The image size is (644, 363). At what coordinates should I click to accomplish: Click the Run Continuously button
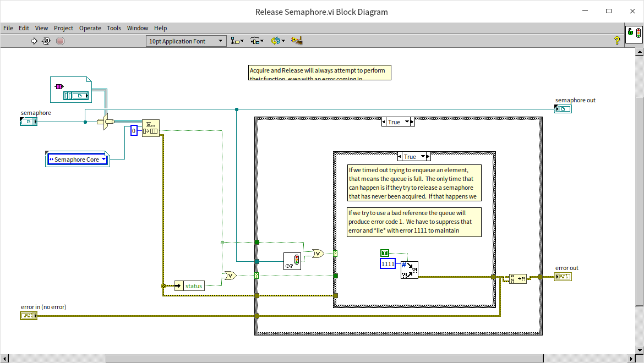(47, 41)
